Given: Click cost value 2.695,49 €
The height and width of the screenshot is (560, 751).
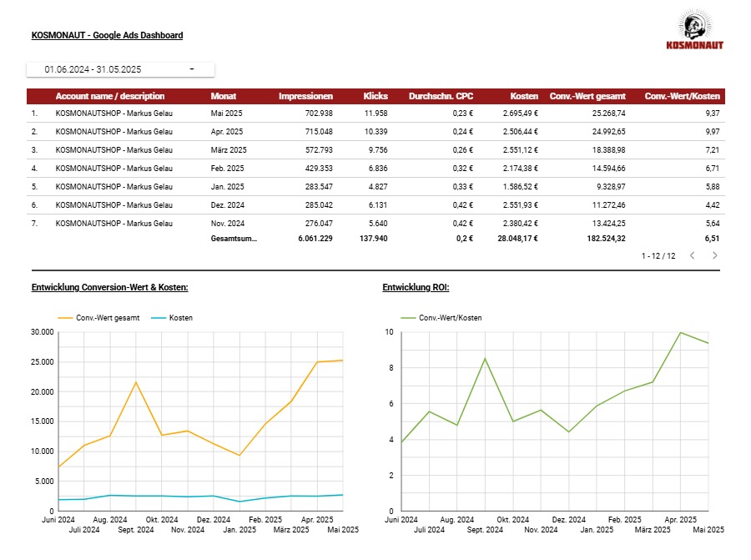Looking at the screenshot, I should click(520, 114).
